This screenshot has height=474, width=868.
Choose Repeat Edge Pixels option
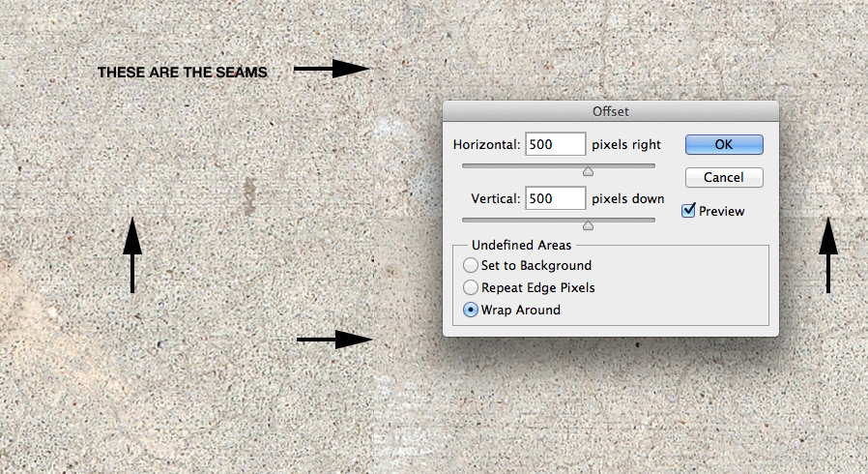[471, 287]
